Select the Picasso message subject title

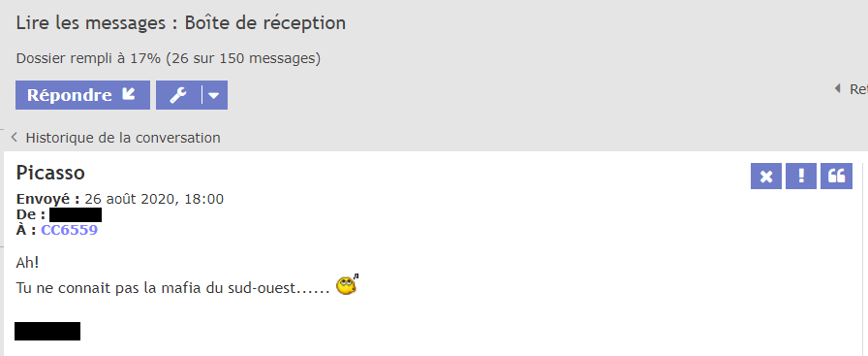tap(50, 173)
